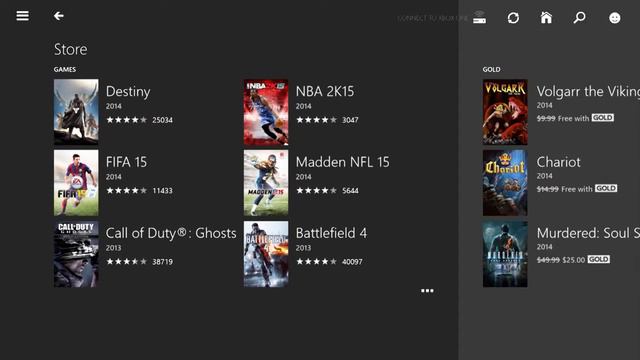Select the Madden NFL 15 title

tap(342, 162)
